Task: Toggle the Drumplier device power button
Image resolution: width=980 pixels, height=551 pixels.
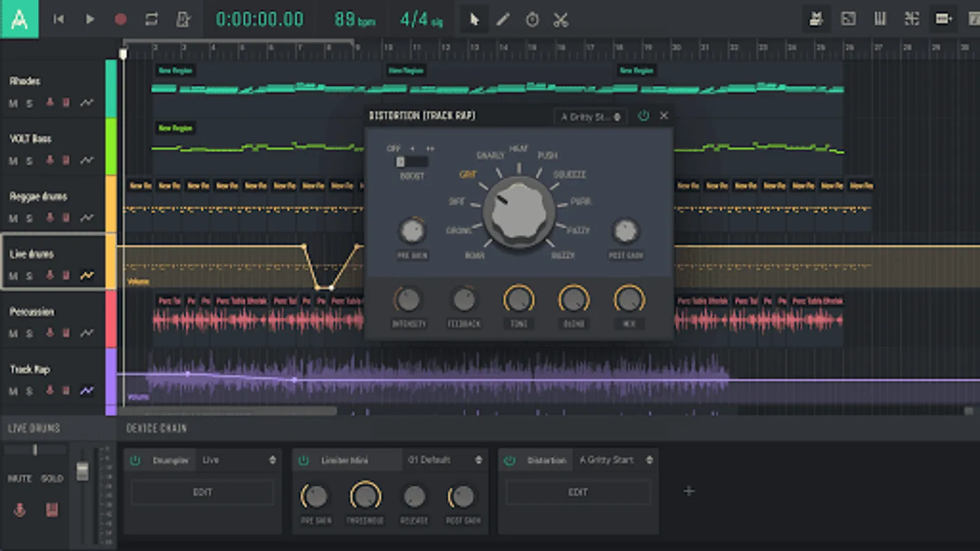Action: 135,460
